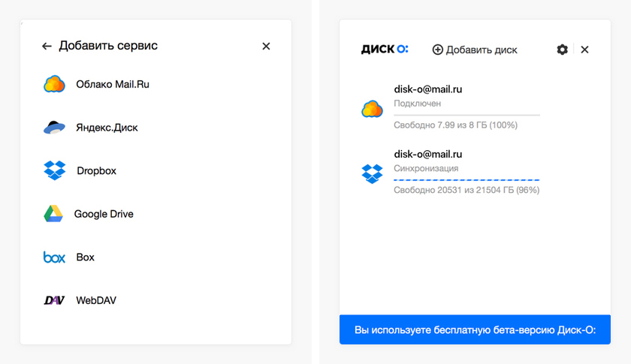Click the Облако Mail.Ru cloud icon
Image resolution: width=631 pixels, height=364 pixels.
[55, 84]
